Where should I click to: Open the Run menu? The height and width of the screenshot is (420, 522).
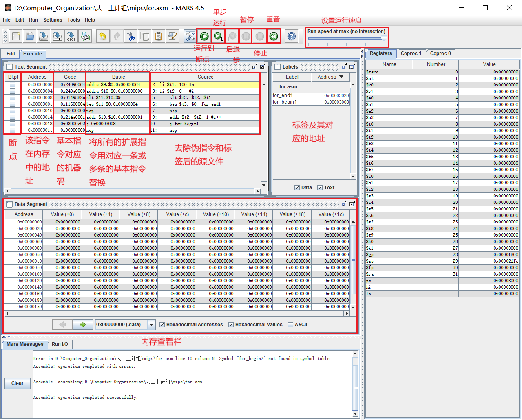point(33,20)
